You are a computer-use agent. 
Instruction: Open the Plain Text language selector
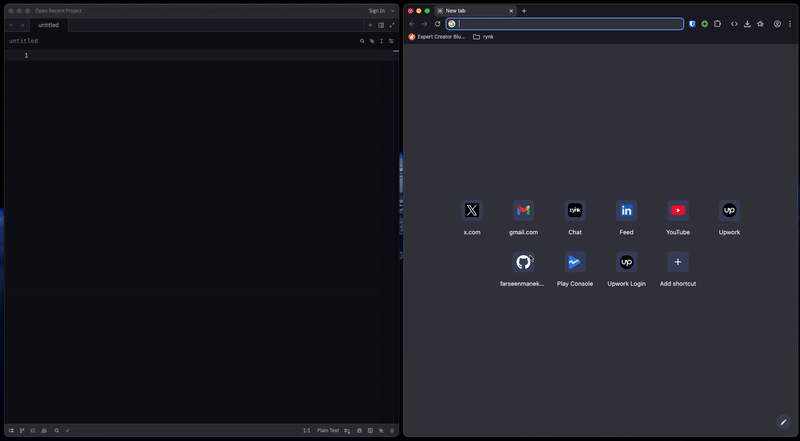click(328, 430)
